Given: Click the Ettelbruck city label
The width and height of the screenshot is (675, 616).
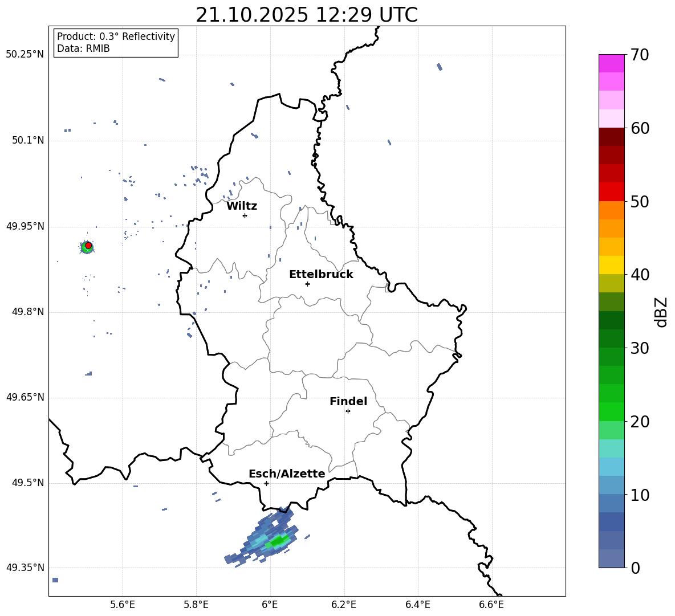Looking at the screenshot, I should point(321,275).
